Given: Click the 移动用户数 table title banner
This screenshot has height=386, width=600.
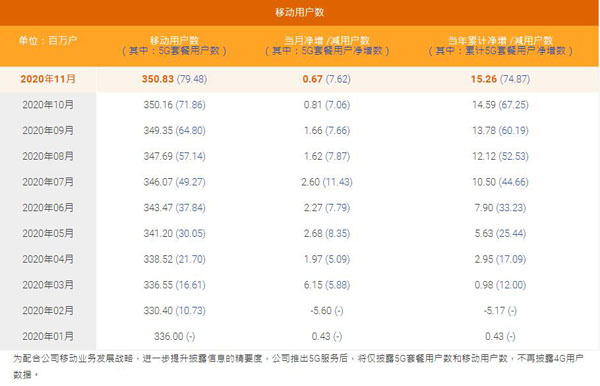Looking at the screenshot, I should 299,13.
